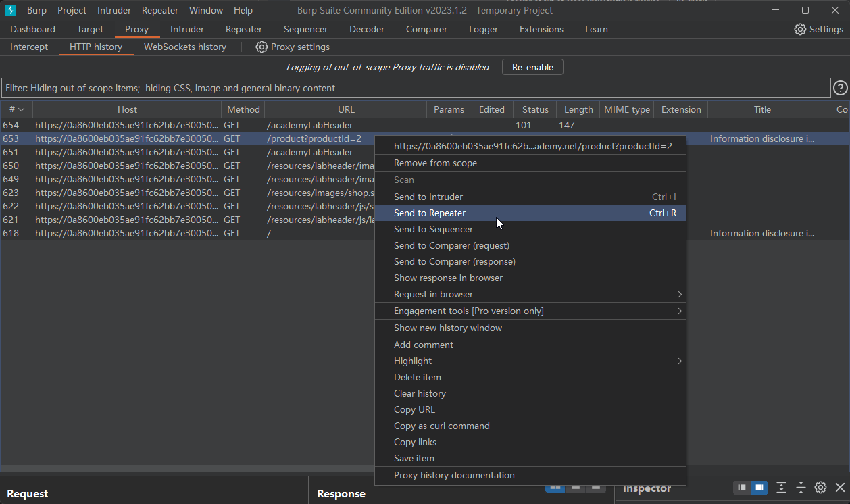Image resolution: width=850 pixels, height=504 pixels.
Task: Sort by the Status column header
Action: coord(535,109)
